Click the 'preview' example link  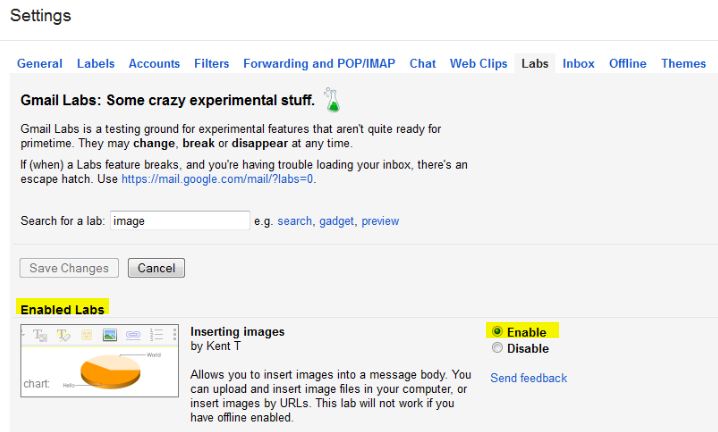click(380, 221)
